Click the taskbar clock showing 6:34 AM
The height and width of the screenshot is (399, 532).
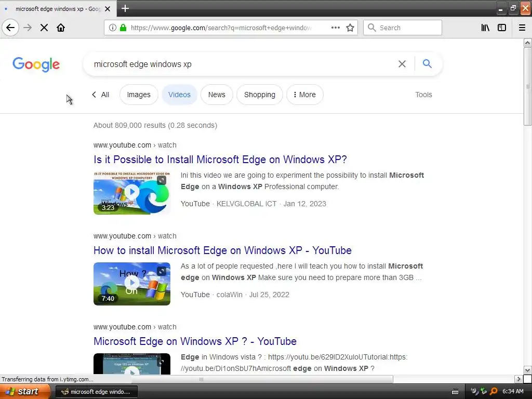coord(513,392)
